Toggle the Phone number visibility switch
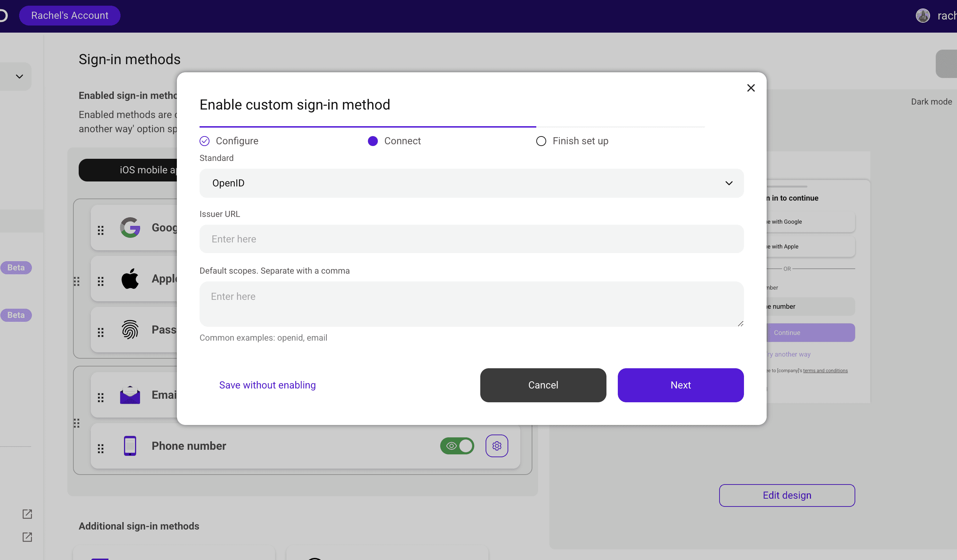 457,446
